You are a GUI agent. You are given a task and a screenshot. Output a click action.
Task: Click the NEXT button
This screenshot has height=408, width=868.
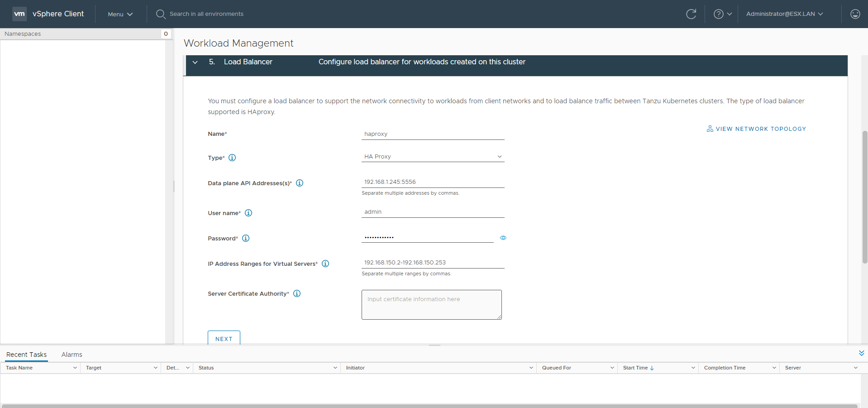[224, 338]
